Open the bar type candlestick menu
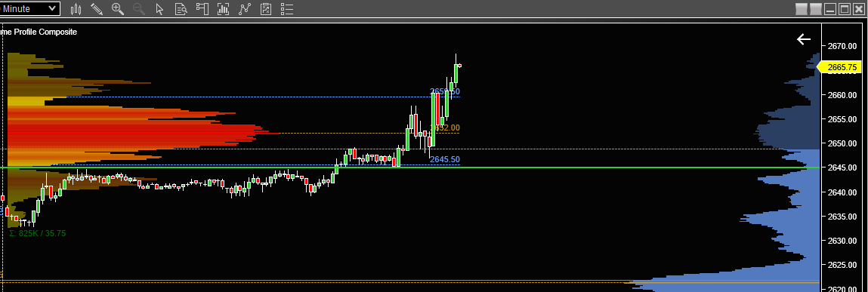The height and width of the screenshot is (292, 868). coord(76,9)
